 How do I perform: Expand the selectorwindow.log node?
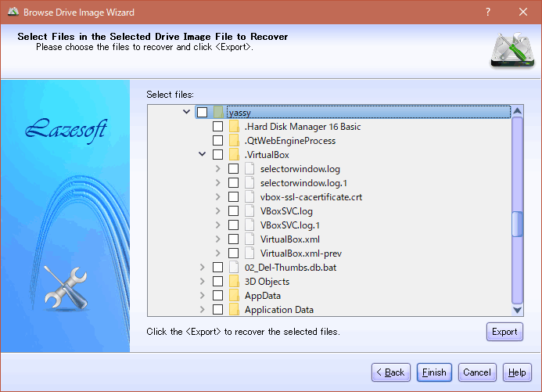[x=217, y=169]
